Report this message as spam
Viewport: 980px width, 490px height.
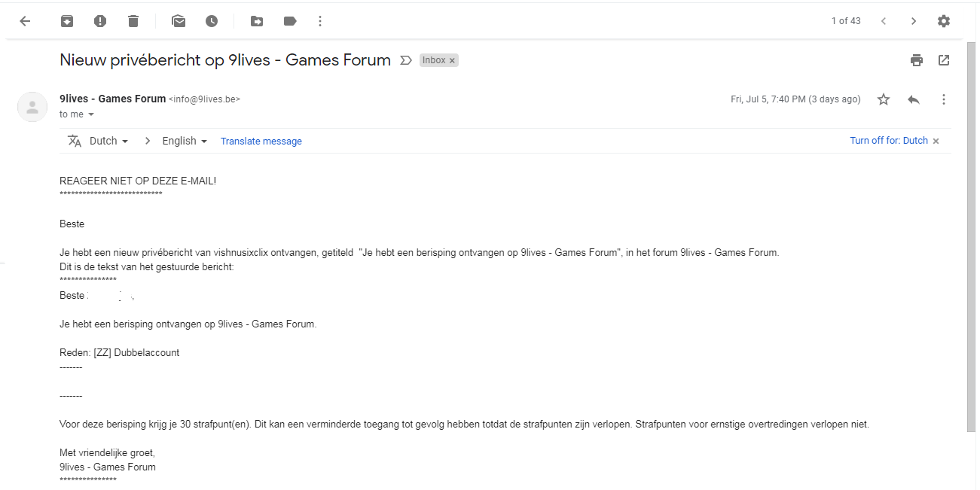click(100, 21)
